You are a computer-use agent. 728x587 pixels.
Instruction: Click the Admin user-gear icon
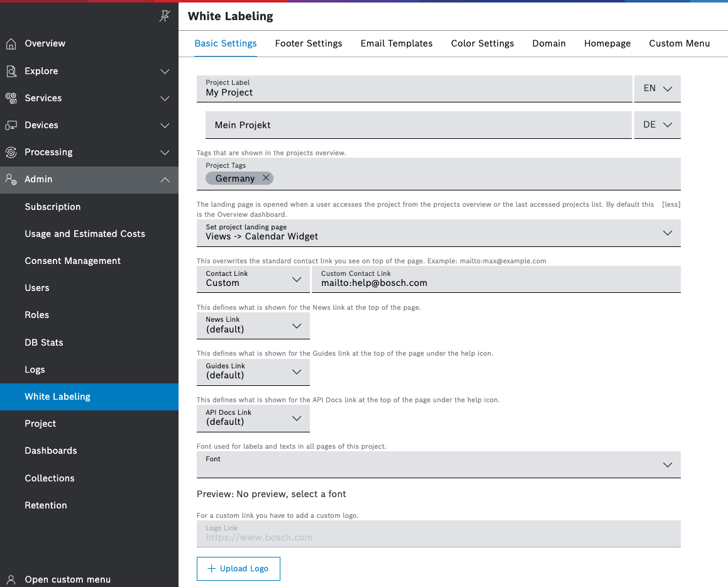(11, 179)
